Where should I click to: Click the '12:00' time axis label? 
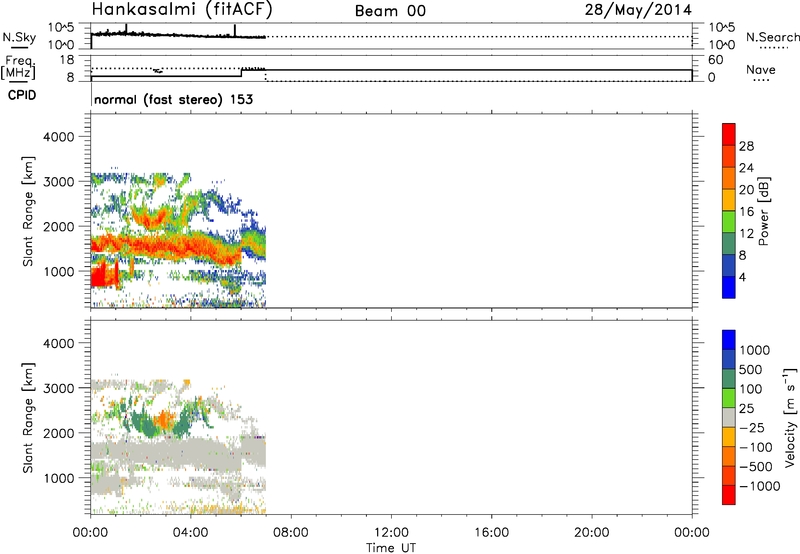(391, 533)
